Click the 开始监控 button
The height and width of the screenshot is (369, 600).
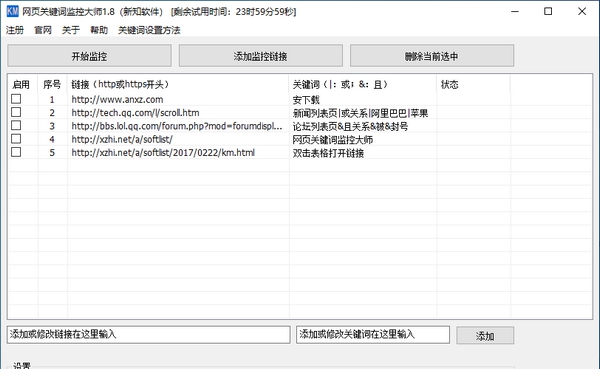[89, 56]
